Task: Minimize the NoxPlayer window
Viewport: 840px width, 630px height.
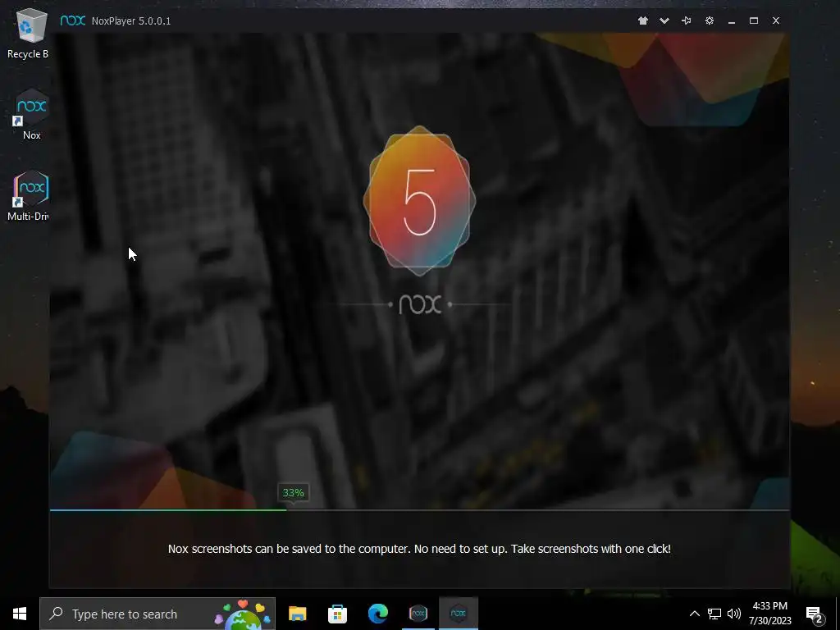Action: click(x=732, y=21)
